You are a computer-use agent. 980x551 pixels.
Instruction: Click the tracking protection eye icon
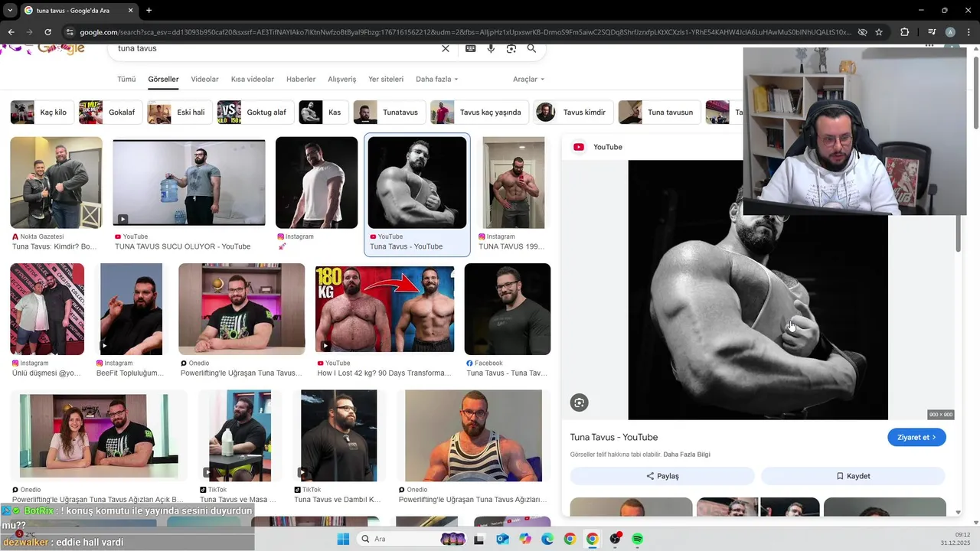click(862, 32)
